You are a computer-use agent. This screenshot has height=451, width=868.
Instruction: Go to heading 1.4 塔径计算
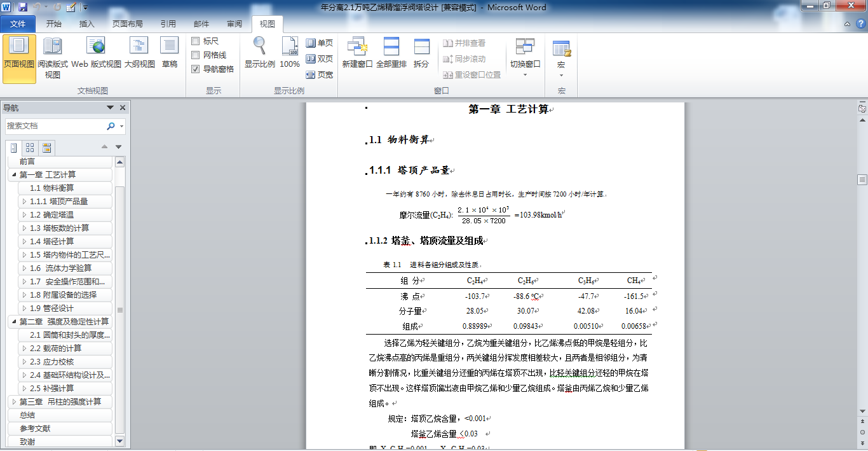[x=65, y=242]
